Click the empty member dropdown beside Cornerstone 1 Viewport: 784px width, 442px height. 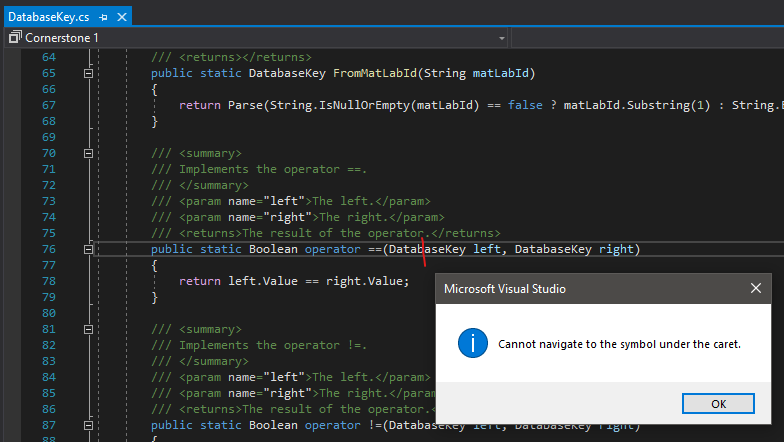(x=648, y=38)
